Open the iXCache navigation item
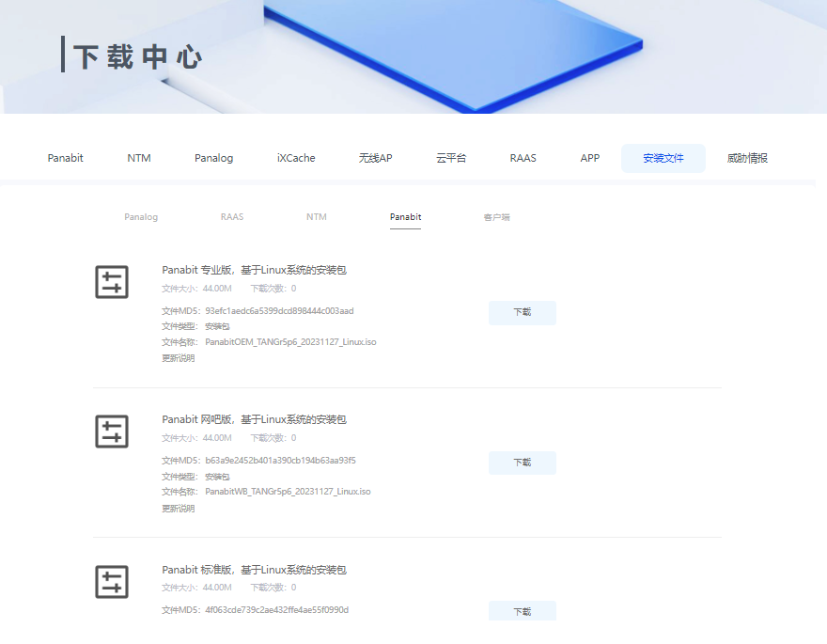827x644 pixels. (x=295, y=158)
